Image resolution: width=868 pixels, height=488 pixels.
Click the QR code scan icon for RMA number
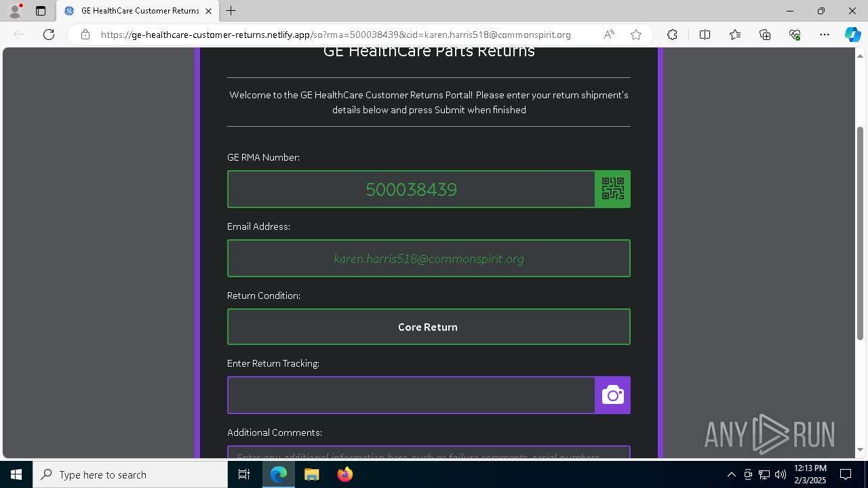click(612, 189)
